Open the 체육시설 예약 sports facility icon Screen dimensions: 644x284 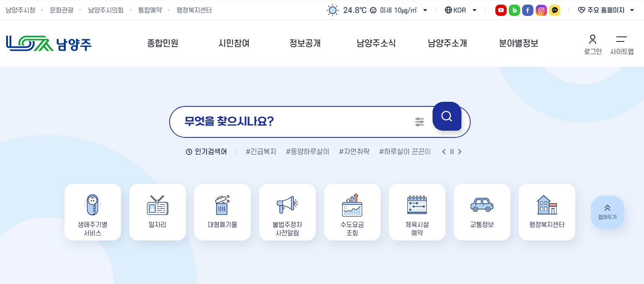coord(417,212)
